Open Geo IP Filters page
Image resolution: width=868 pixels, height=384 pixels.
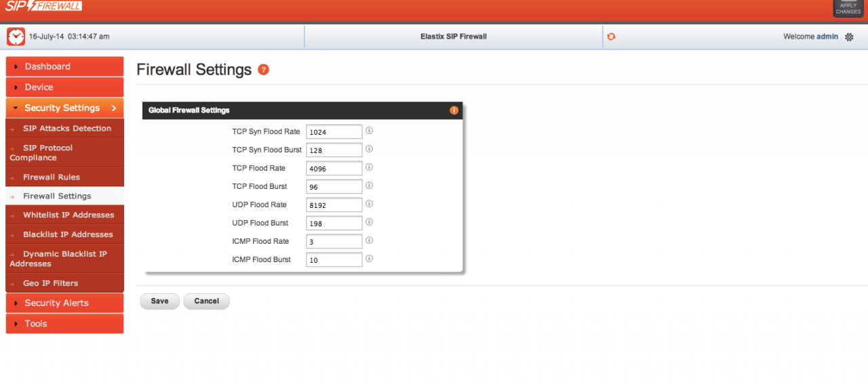50,283
